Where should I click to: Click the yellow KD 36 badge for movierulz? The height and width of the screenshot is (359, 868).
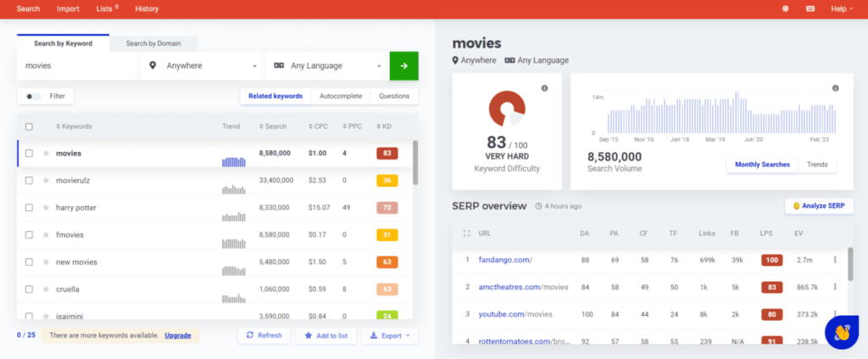(387, 181)
